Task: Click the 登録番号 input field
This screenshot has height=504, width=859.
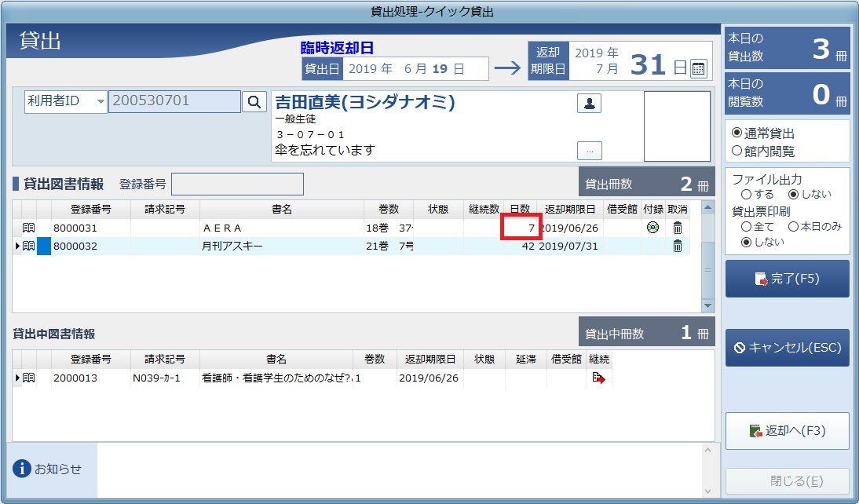Action: [x=238, y=184]
